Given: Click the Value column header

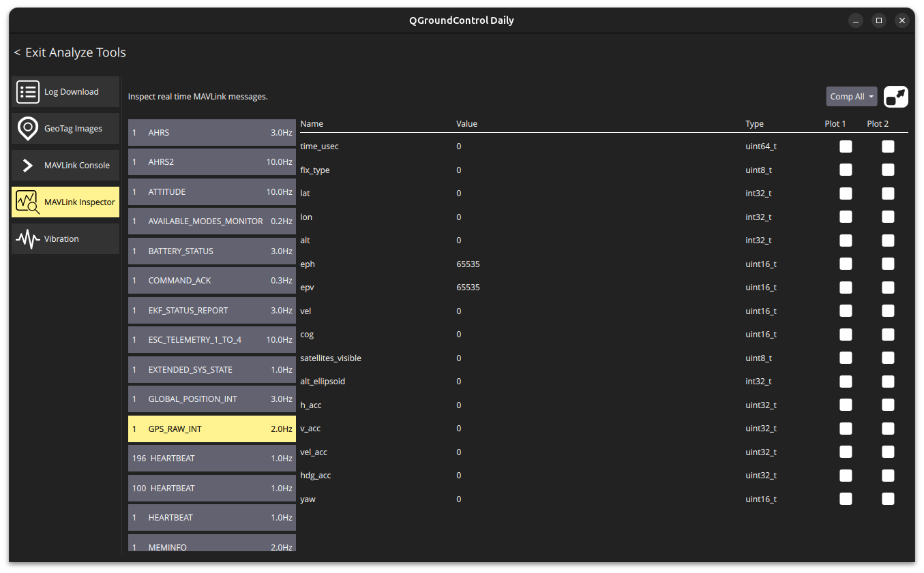Looking at the screenshot, I should coord(467,124).
